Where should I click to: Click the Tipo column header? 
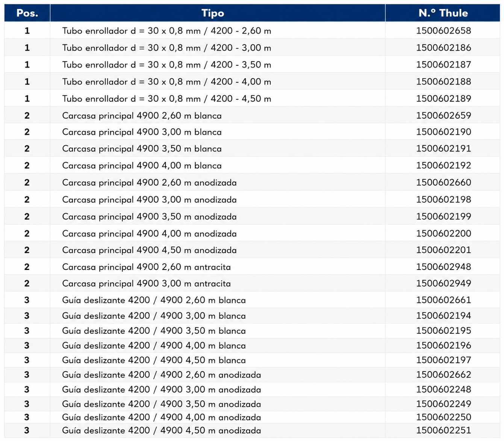click(218, 13)
